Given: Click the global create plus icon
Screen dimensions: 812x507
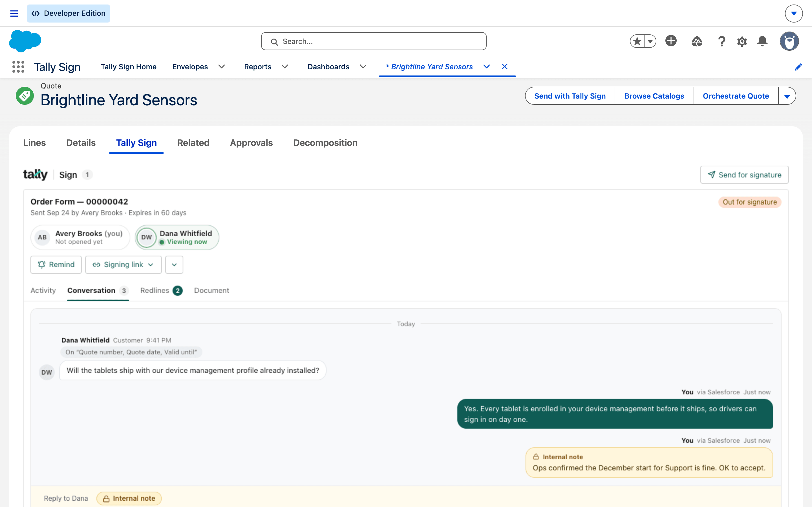Looking at the screenshot, I should [671, 41].
